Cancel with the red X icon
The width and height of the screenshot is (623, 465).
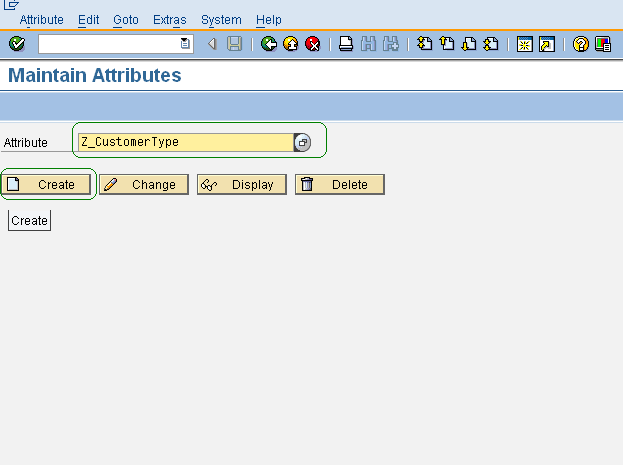(x=313, y=44)
